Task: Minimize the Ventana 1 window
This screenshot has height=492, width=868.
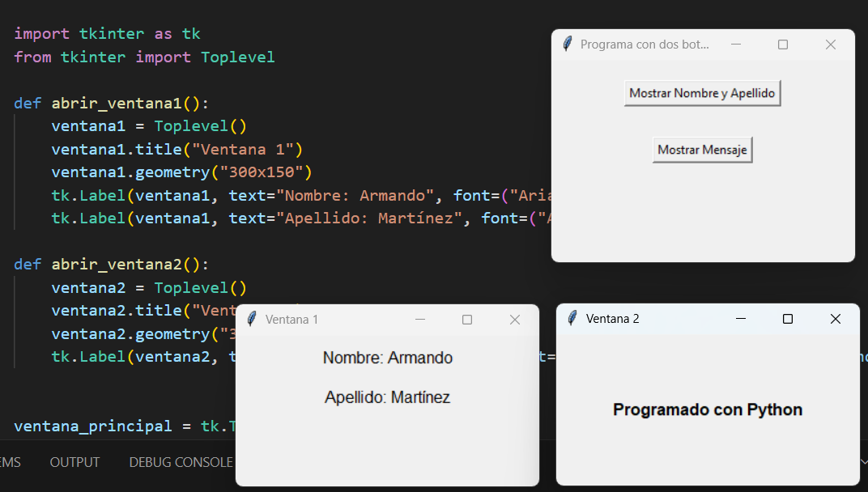Action: click(x=420, y=320)
